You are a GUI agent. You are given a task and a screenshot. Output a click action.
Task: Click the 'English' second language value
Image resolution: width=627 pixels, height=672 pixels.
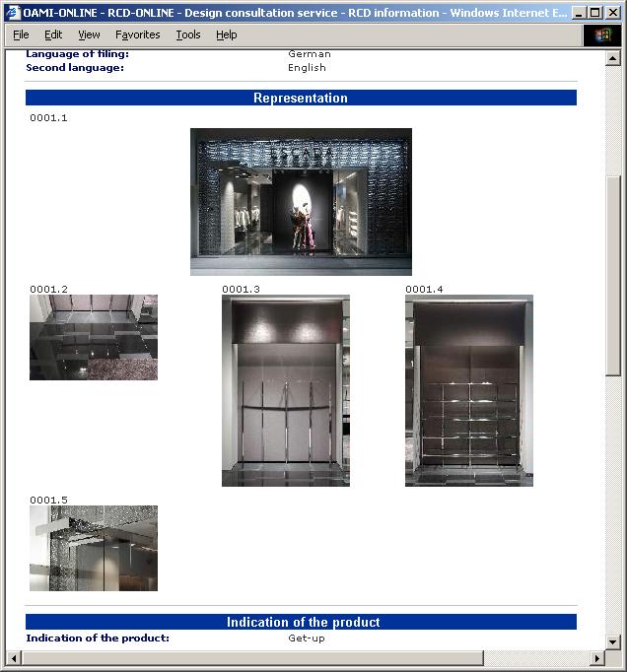(x=307, y=68)
